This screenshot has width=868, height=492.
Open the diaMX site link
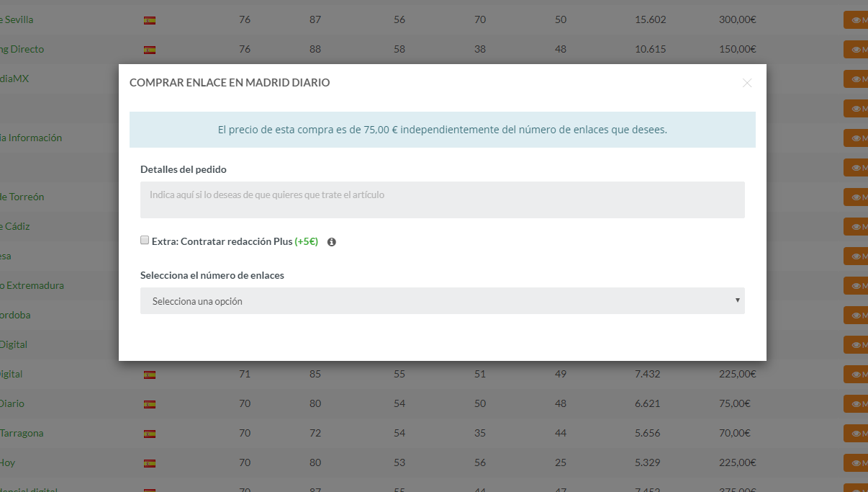coord(14,79)
